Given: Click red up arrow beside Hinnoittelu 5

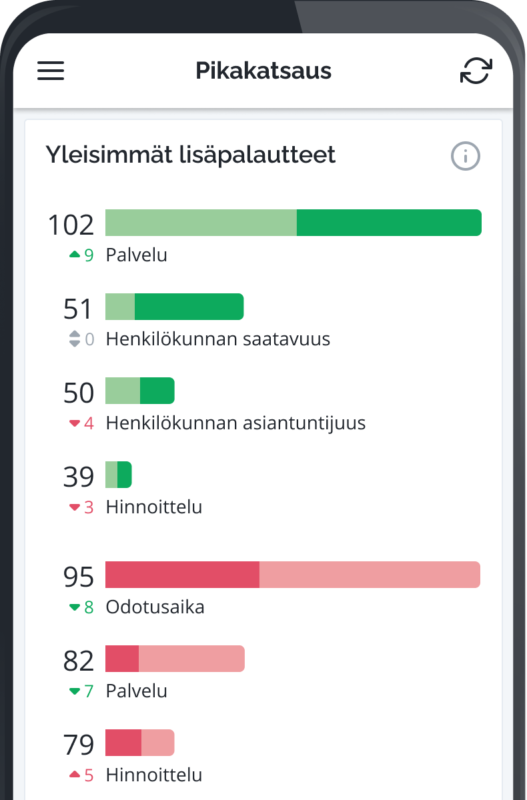Looking at the screenshot, I should [74, 774].
